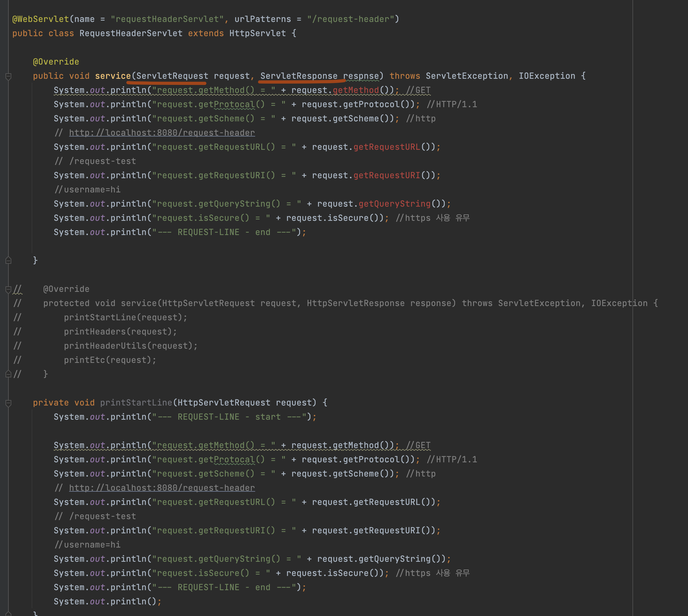The height and width of the screenshot is (616, 688).
Task: Collapse the printStartLine method fold marker
Action: (8, 403)
